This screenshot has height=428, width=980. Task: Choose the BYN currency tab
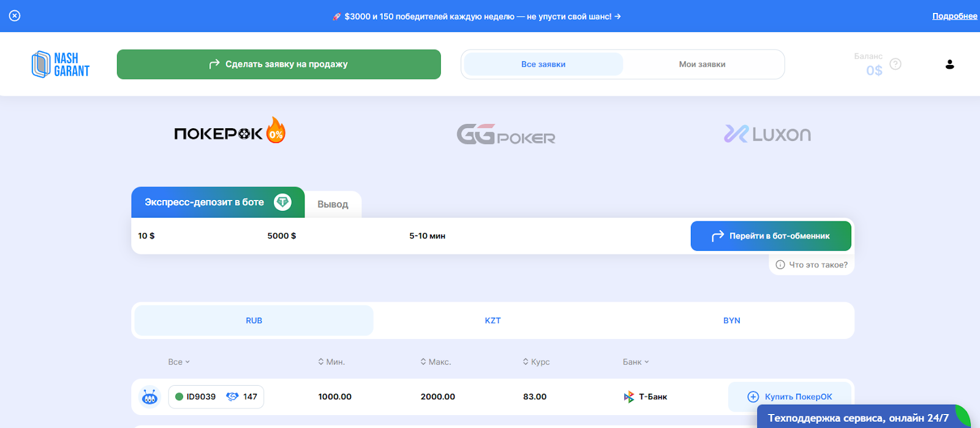coord(731,321)
